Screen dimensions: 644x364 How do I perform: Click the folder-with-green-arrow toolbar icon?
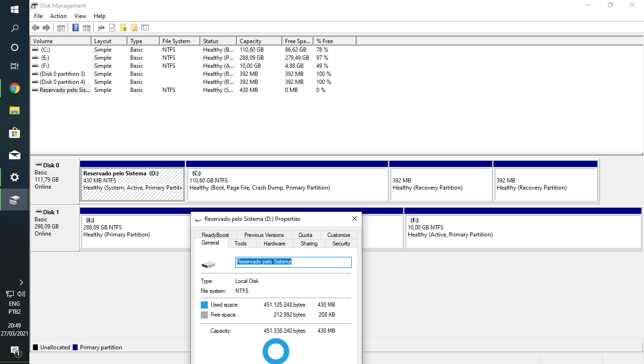124,28
